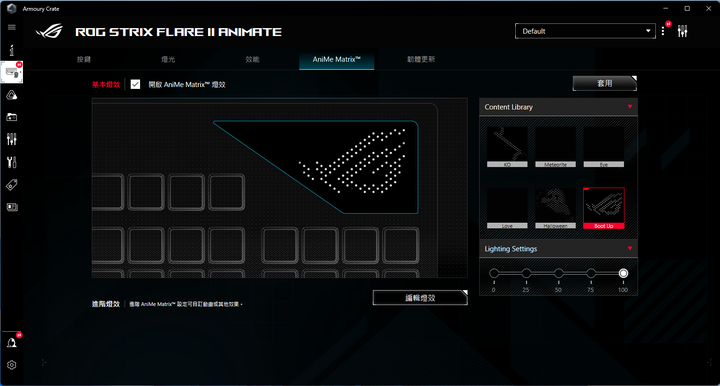Open the hamburger menu in the sidebar
Viewport: 720px width, 386px height.
(x=11, y=28)
